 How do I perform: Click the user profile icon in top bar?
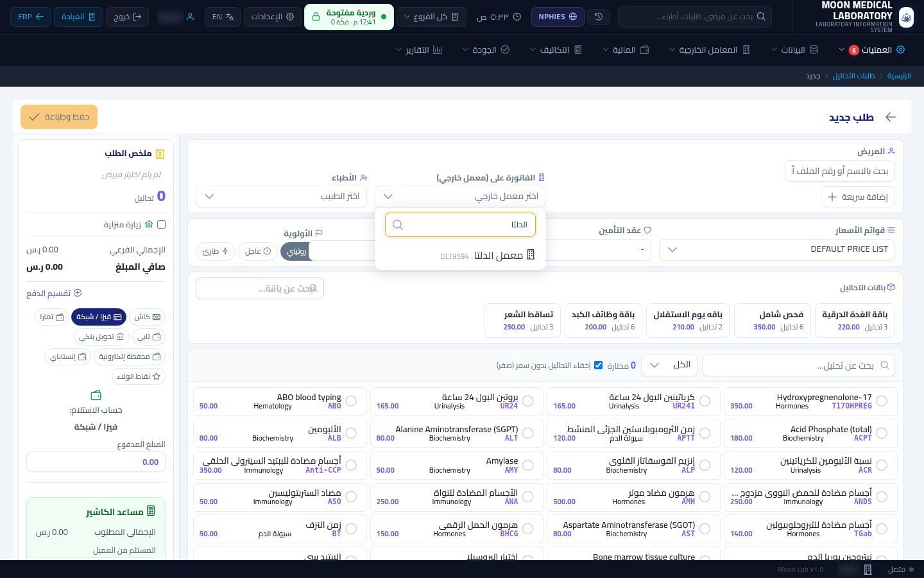tap(190, 17)
